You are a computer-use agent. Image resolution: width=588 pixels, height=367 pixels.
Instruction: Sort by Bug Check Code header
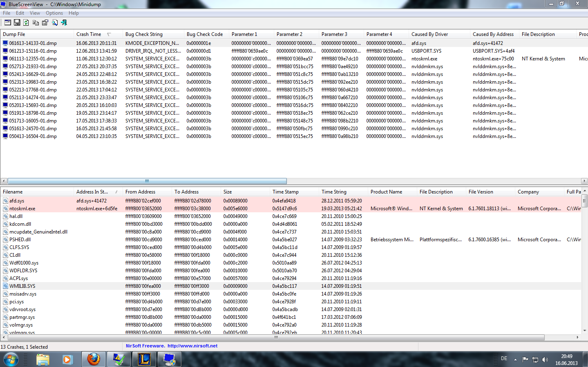coord(206,34)
